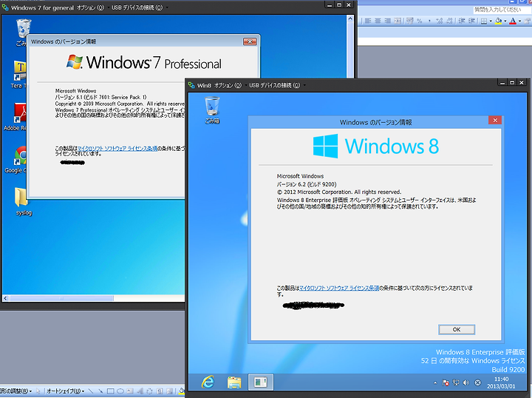The width and height of the screenshot is (532, 398).
Task: Increase indent in Office toolbar
Action: [472, 21]
